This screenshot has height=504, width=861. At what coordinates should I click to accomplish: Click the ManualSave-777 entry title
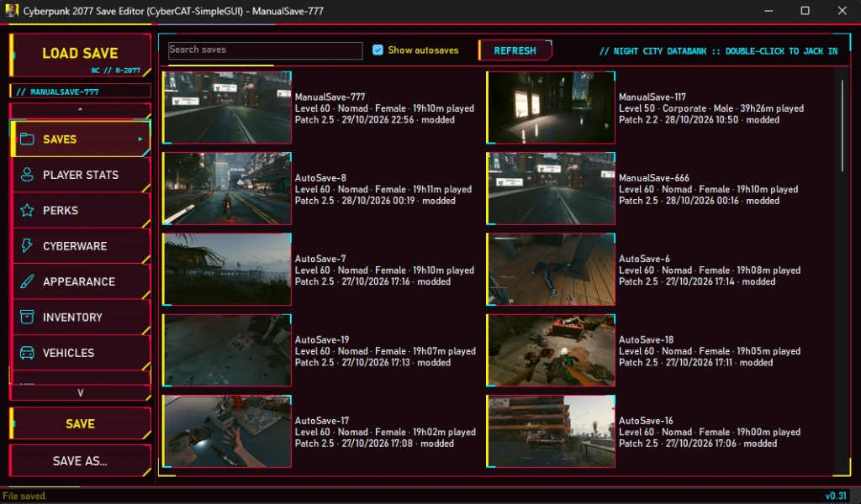tap(330, 97)
